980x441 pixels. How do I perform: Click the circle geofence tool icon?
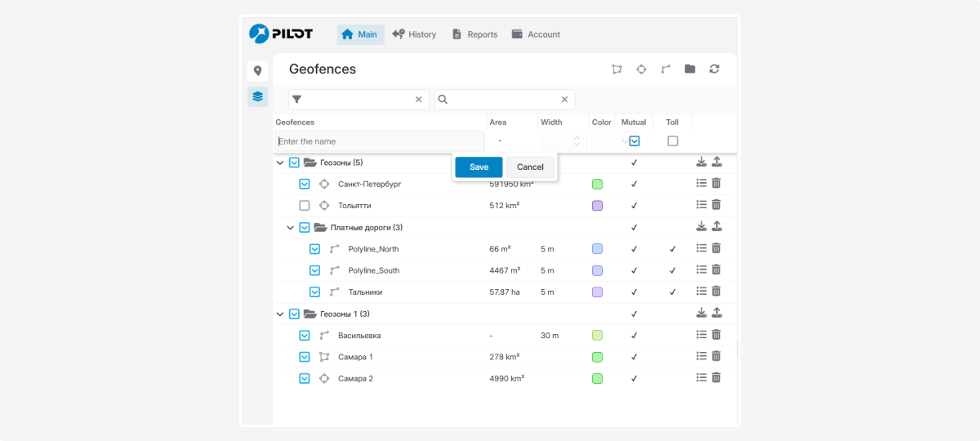641,69
